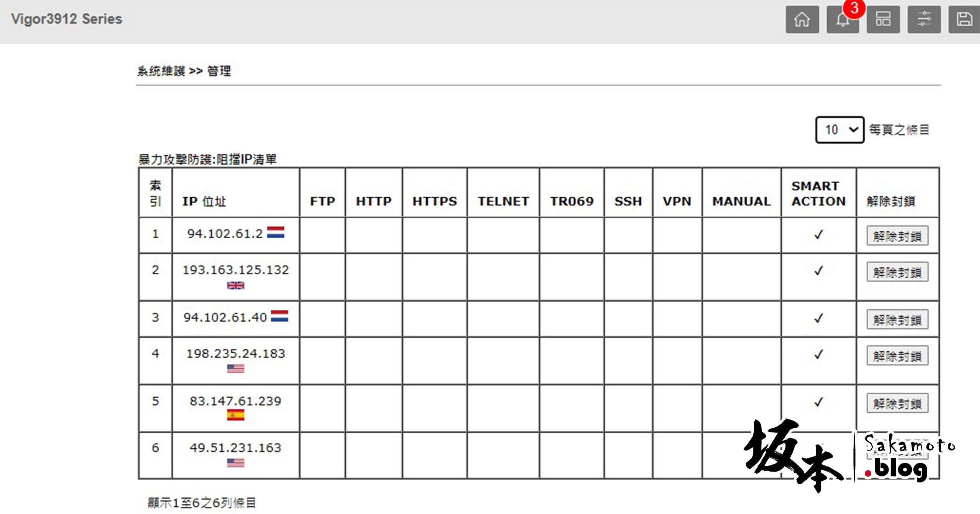Open the sliders settings icon

click(924, 20)
